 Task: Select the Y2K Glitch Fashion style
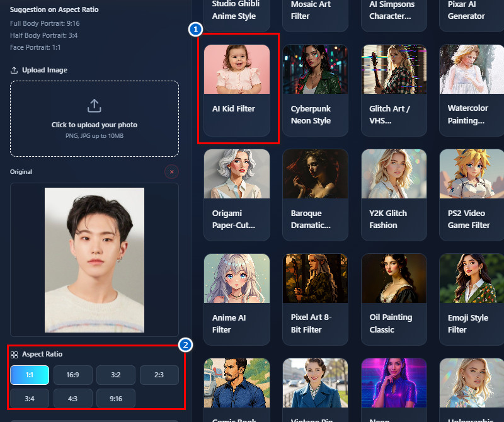[394, 194]
